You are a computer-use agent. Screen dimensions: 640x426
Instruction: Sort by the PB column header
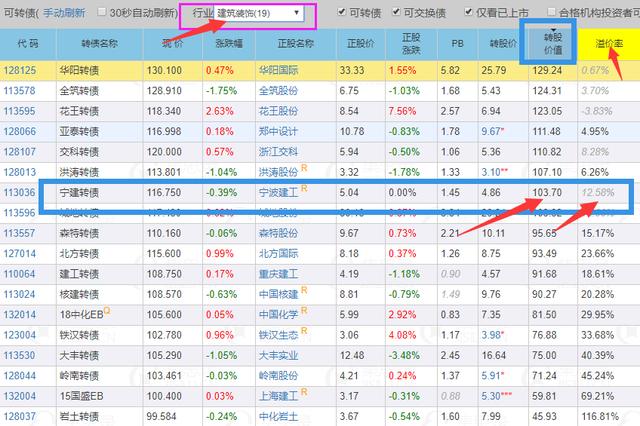(458, 43)
